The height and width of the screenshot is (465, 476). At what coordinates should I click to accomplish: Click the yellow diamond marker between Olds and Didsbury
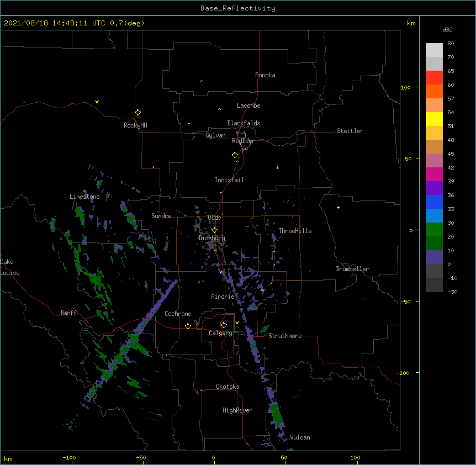click(214, 230)
